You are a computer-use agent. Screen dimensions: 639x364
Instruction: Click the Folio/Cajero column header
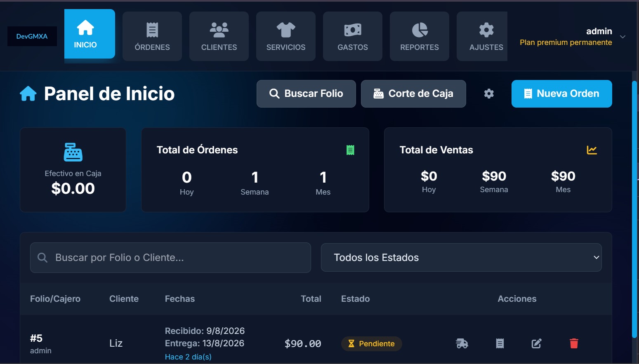pos(55,299)
